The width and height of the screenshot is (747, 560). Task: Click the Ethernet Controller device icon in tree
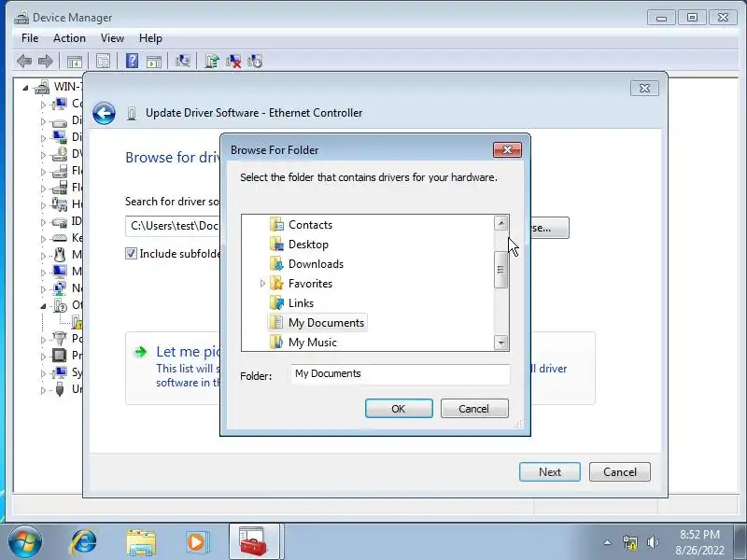tap(77, 322)
